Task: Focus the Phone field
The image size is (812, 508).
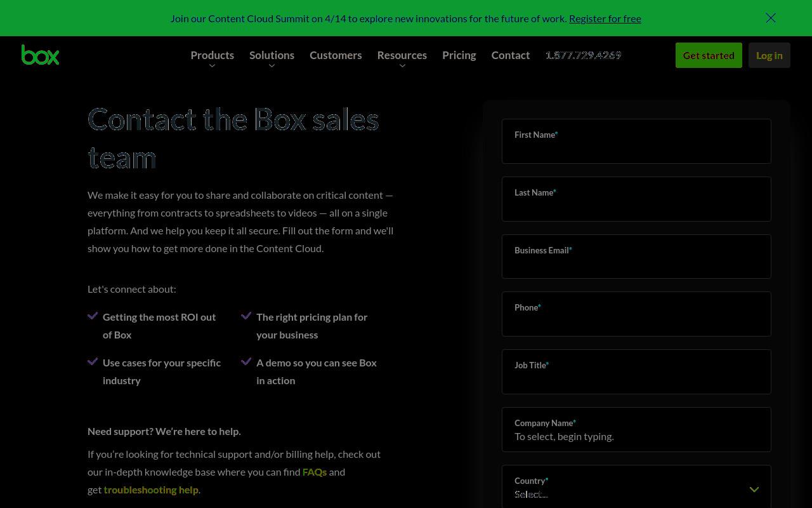Action: (636, 314)
